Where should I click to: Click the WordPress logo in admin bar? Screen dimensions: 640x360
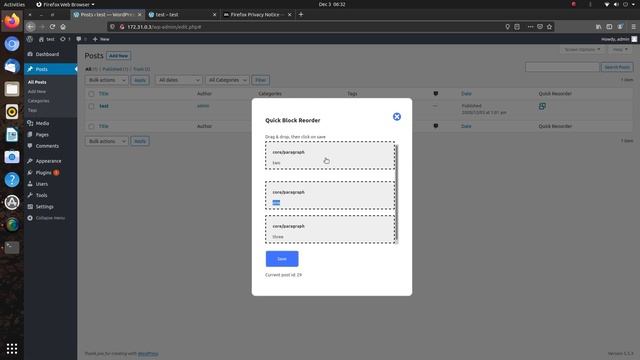(x=30, y=39)
